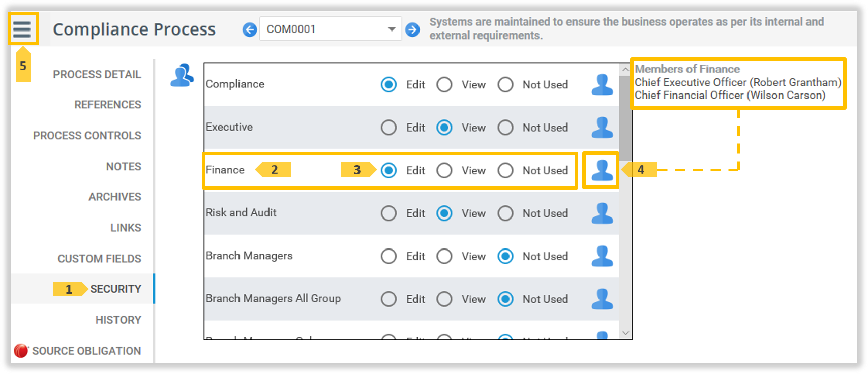
Task: Set Risk and Audit to View
Action: click(444, 213)
